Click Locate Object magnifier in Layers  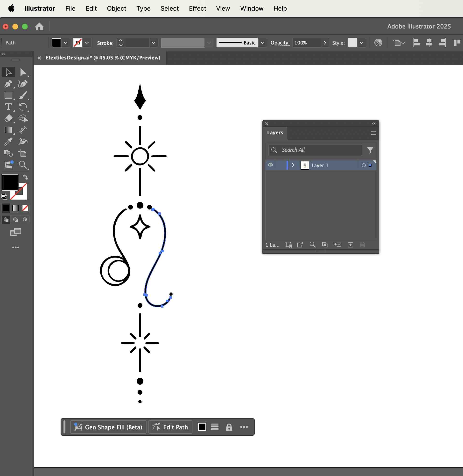(x=312, y=245)
